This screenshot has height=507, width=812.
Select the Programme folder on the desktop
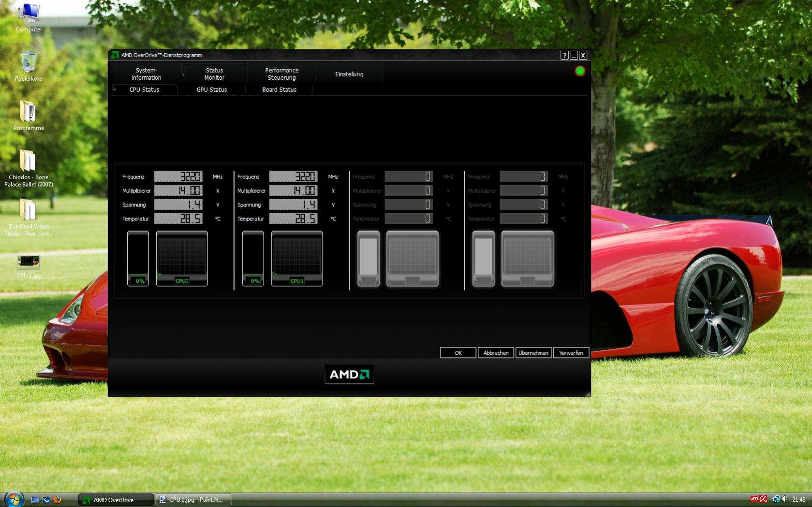(x=29, y=116)
